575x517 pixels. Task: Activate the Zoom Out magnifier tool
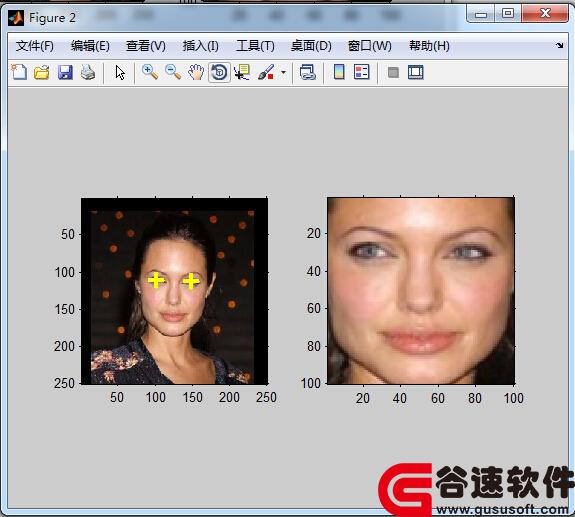pyautogui.click(x=173, y=72)
